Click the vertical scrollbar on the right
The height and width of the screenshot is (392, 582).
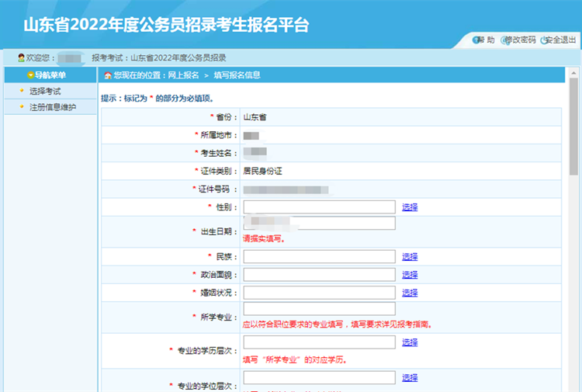pos(573,124)
